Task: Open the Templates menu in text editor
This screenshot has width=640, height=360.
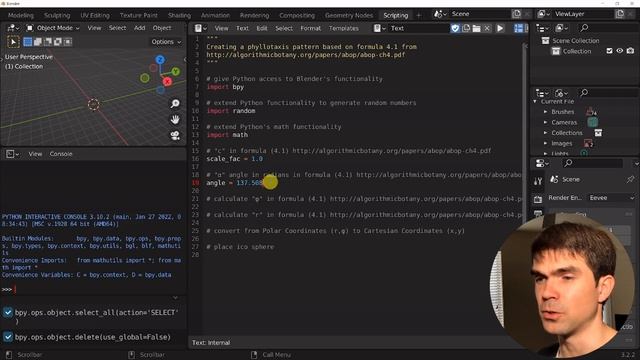Action: point(344,28)
